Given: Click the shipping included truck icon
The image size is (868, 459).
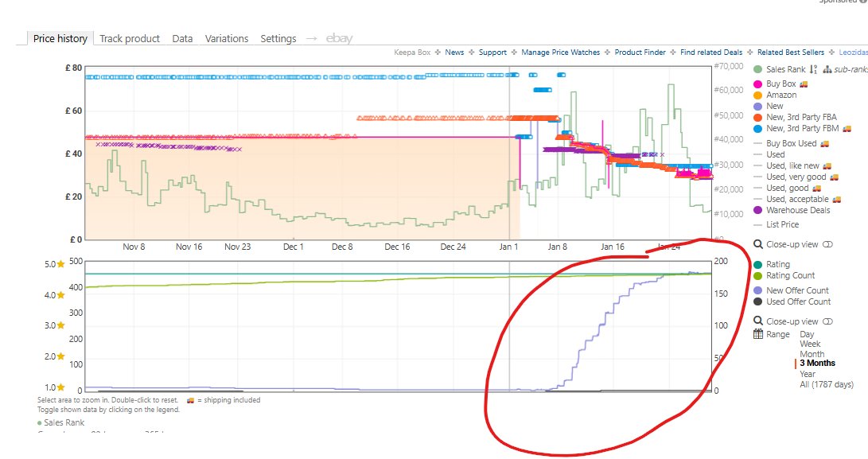Looking at the screenshot, I should click(190, 400).
